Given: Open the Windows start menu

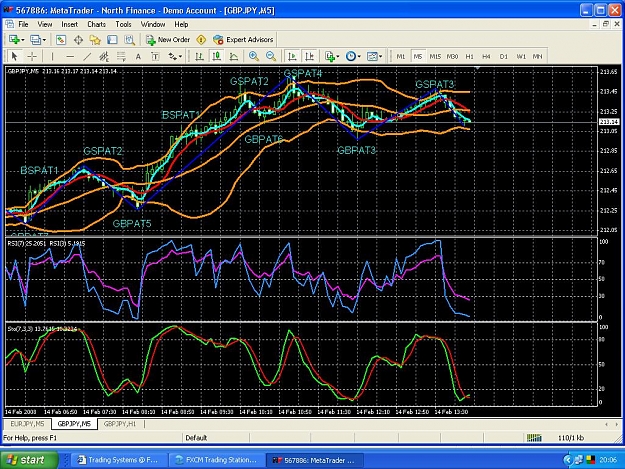Looking at the screenshot, I should [x=29, y=460].
